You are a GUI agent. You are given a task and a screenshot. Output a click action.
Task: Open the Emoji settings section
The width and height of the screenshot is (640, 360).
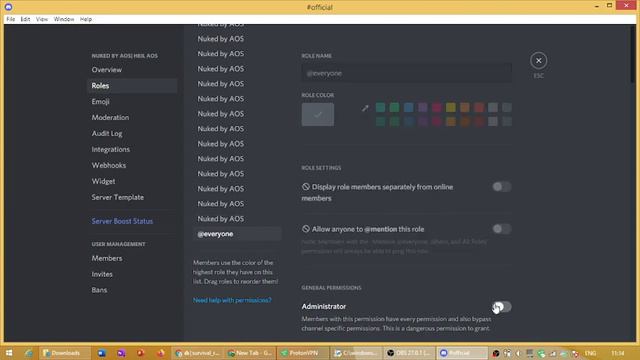(x=133, y=102)
